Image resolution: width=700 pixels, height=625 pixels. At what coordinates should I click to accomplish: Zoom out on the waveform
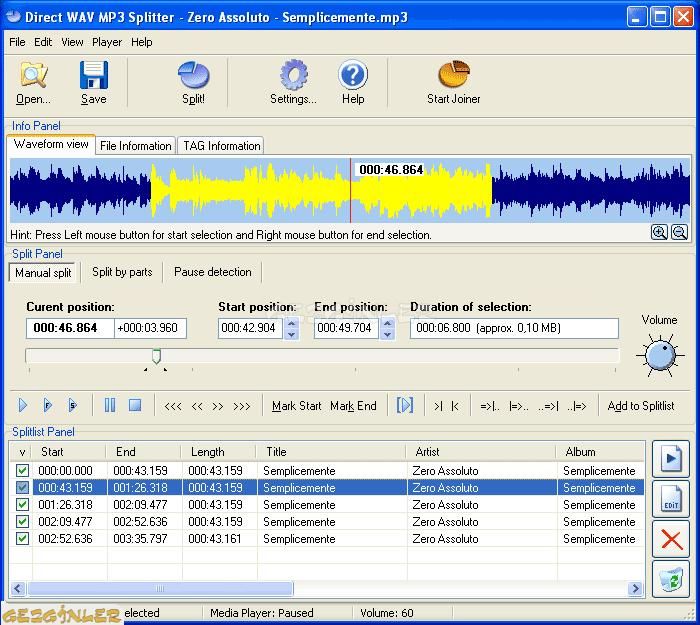click(679, 233)
